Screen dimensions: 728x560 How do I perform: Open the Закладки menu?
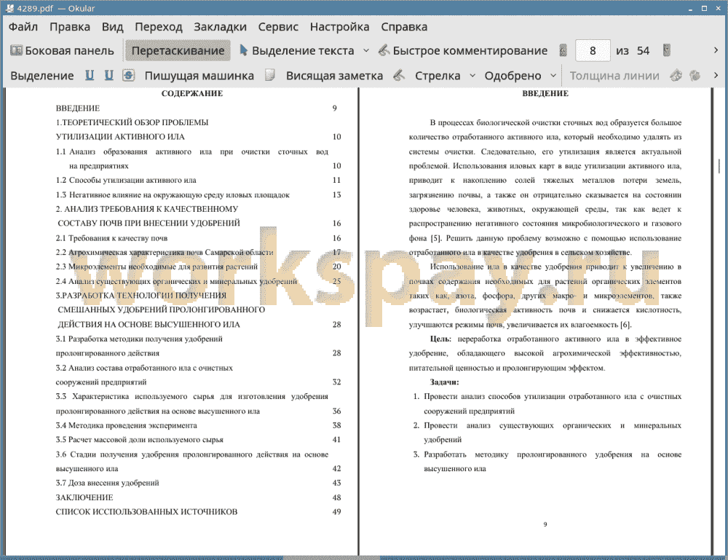click(220, 27)
